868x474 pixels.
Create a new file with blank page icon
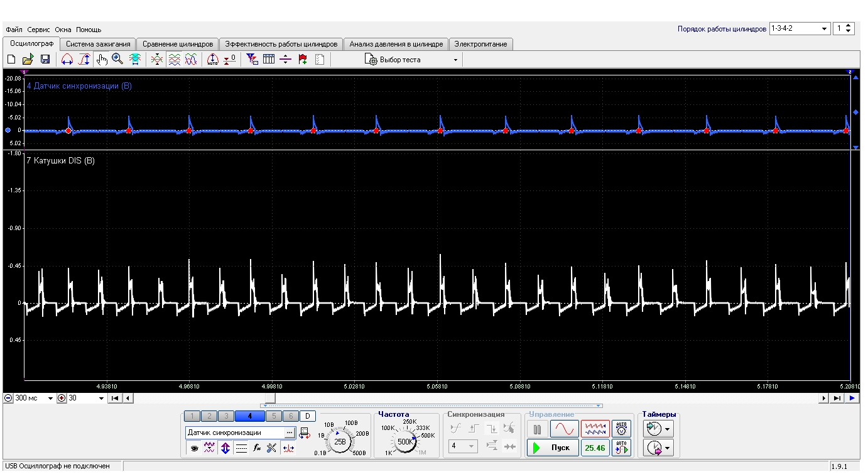(x=11, y=60)
